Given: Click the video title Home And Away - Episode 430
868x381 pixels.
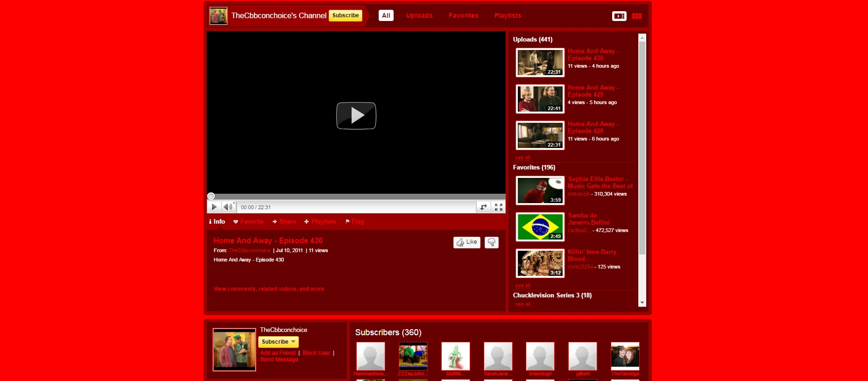Looking at the screenshot, I should [x=268, y=241].
